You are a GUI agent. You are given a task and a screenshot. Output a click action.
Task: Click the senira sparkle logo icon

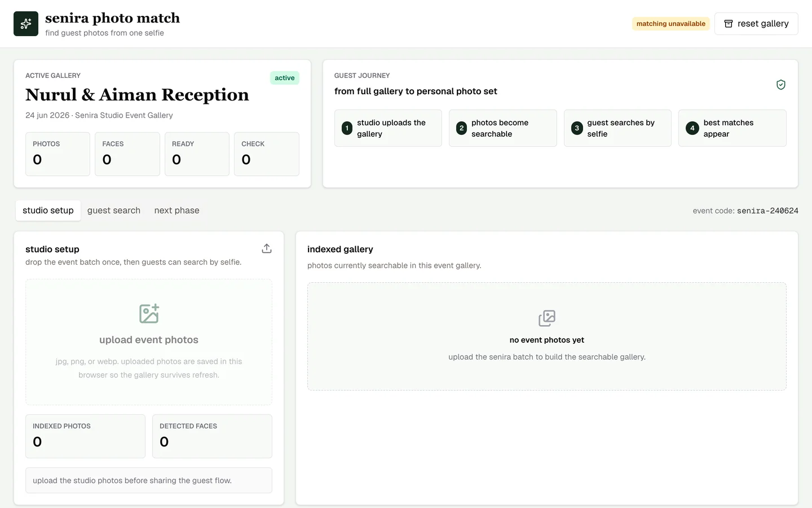pyautogui.click(x=26, y=24)
